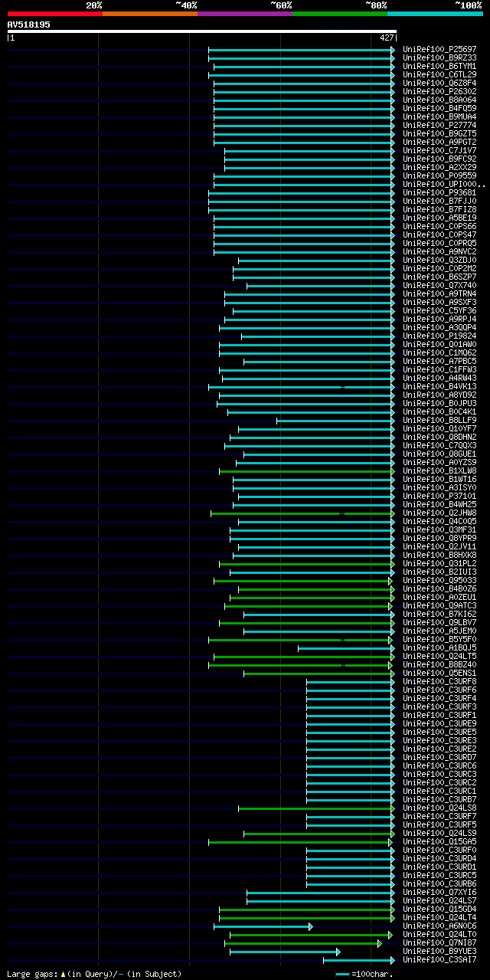Open hit UniRef100_C6TL29
The height and width of the screenshot is (980, 490).
point(439,74)
